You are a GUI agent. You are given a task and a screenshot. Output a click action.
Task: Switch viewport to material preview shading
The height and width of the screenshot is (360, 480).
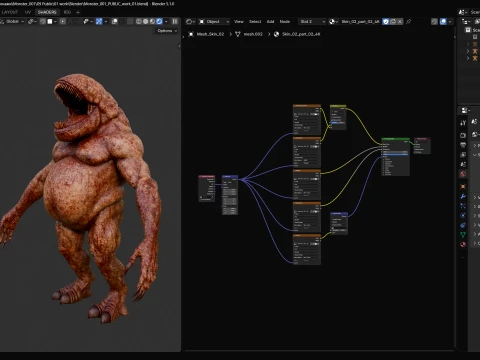(152, 22)
